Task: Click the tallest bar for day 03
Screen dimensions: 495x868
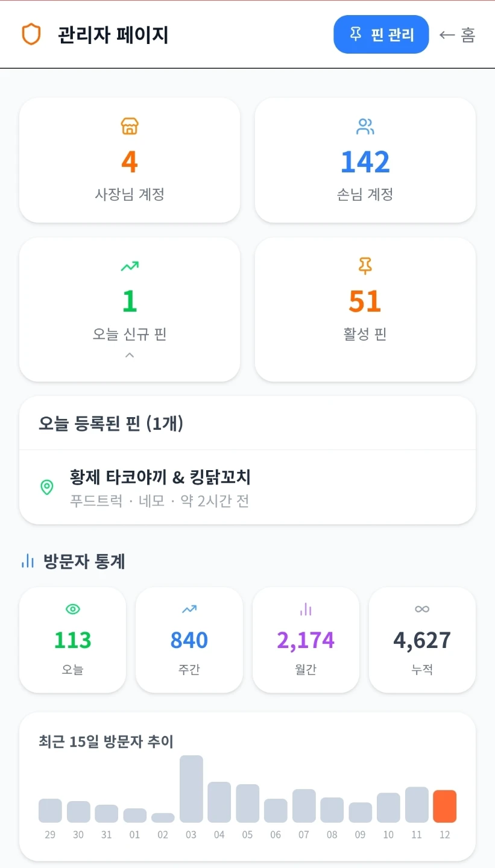Action: tap(191, 789)
